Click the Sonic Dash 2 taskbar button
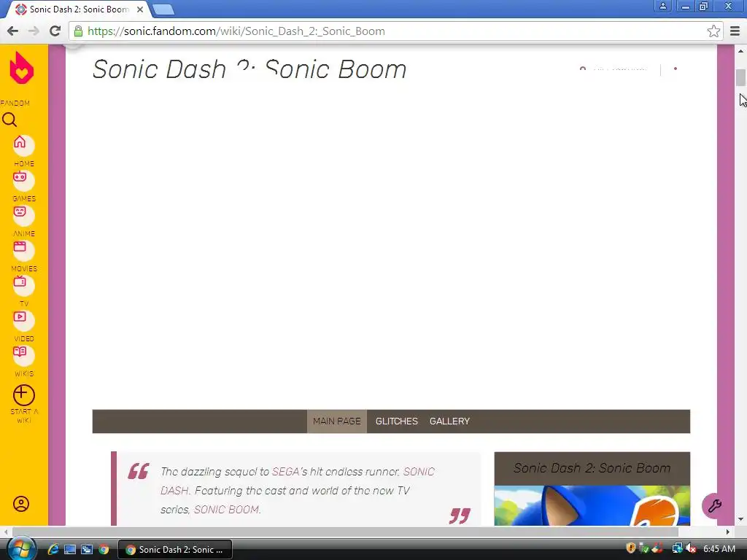The height and width of the screenshot is (560, 747). point(175,550)
